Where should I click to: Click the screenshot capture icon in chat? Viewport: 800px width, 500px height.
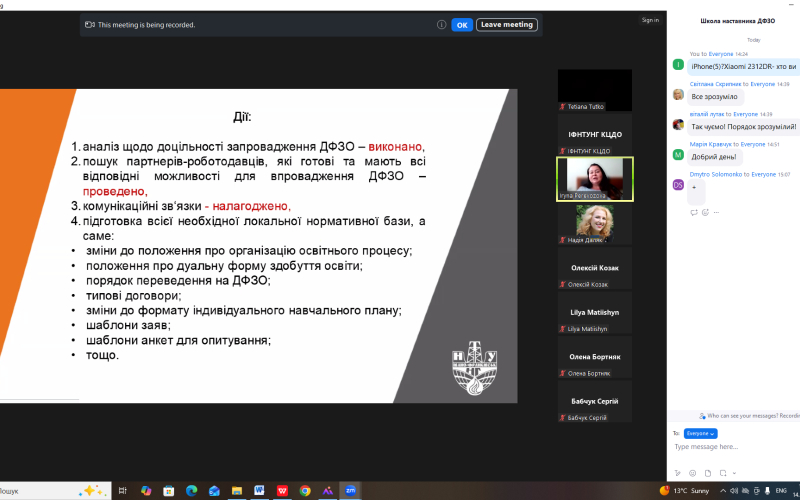[723, 473]
